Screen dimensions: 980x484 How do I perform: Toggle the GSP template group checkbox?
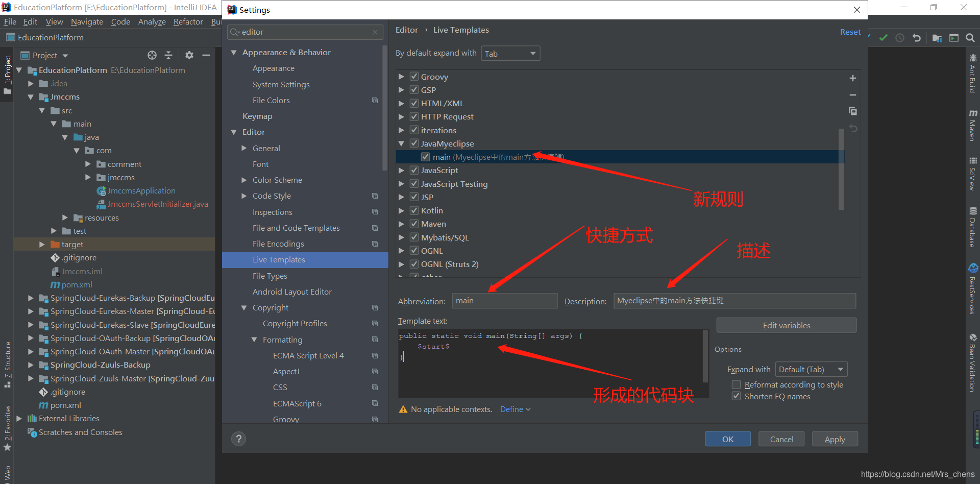click(414, 90)
